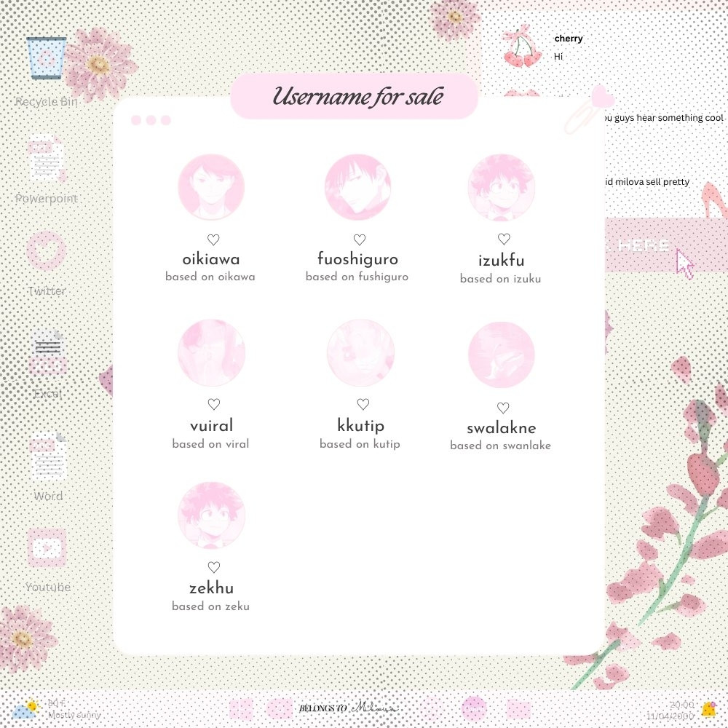This screenshot has height=728, width=728.
Task: Click the izukfu avatar picture
Action: (x=502, y=187)
